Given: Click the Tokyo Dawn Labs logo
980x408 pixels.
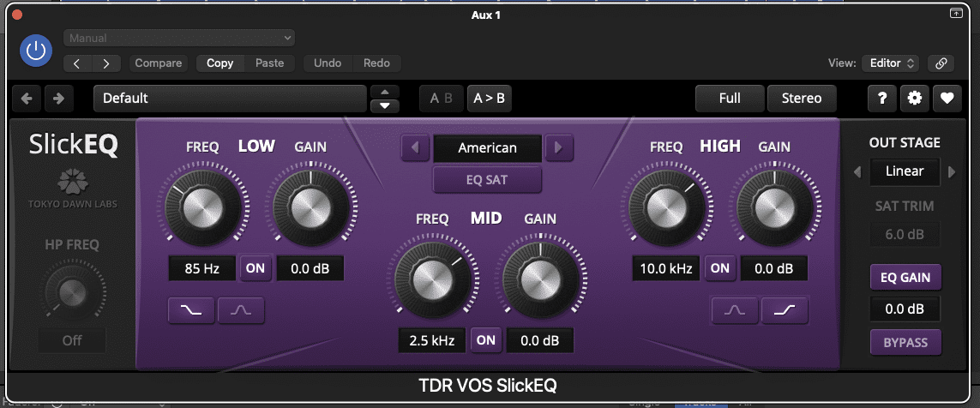Looking at the screenshot, I should [x=73, y=189].
